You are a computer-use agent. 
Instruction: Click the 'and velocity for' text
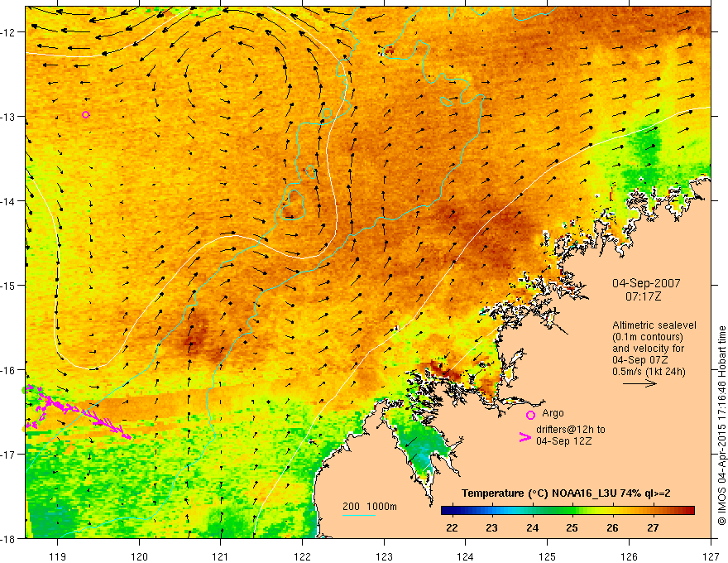click(x=648, y=349)
